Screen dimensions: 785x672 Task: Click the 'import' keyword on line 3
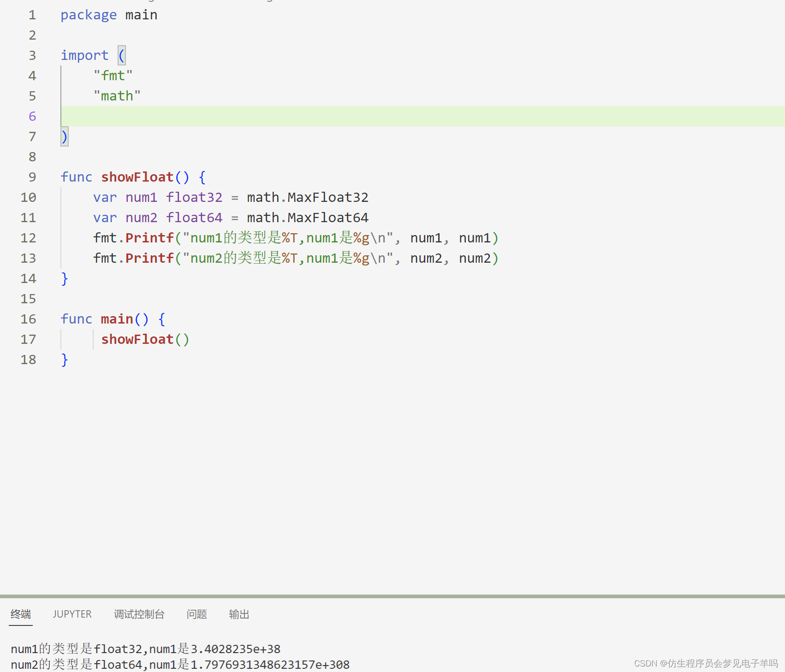(84, 55)
